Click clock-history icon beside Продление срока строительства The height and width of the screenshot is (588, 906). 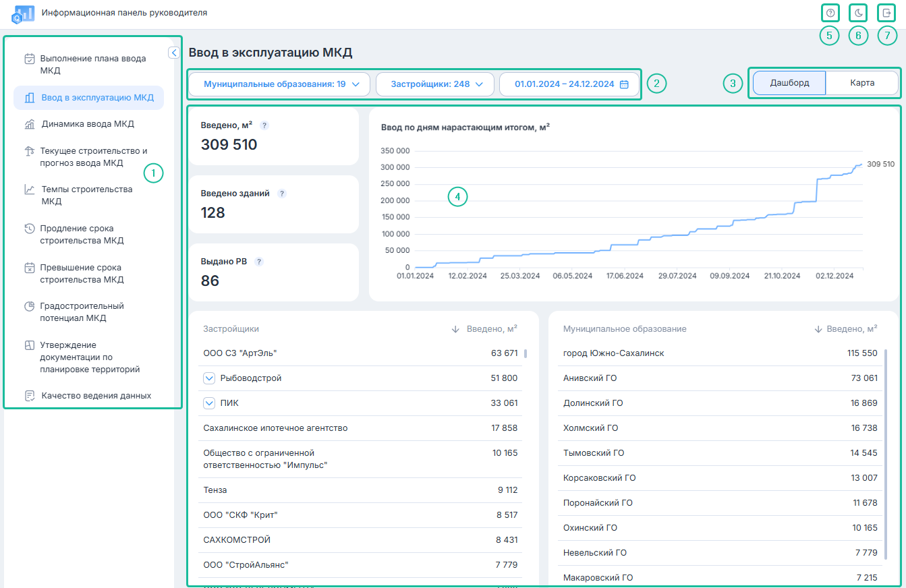tap(30, 229)
